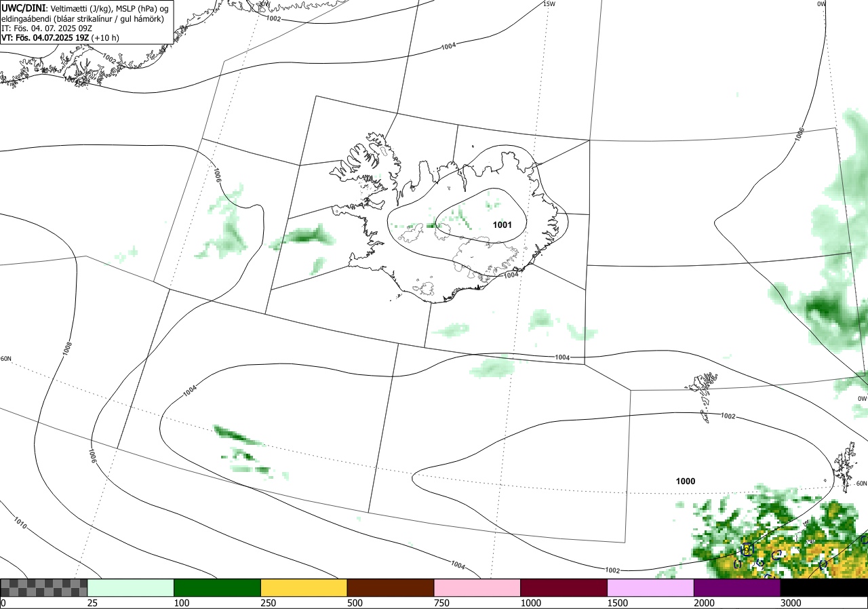Click the legend value 250
The image size is (868, 609).
coord(269,602)
